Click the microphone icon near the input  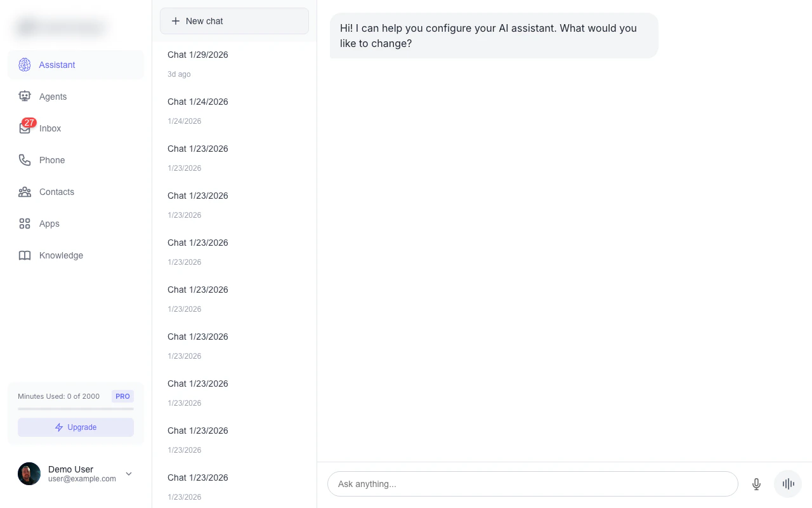click(x=756, y=484)
